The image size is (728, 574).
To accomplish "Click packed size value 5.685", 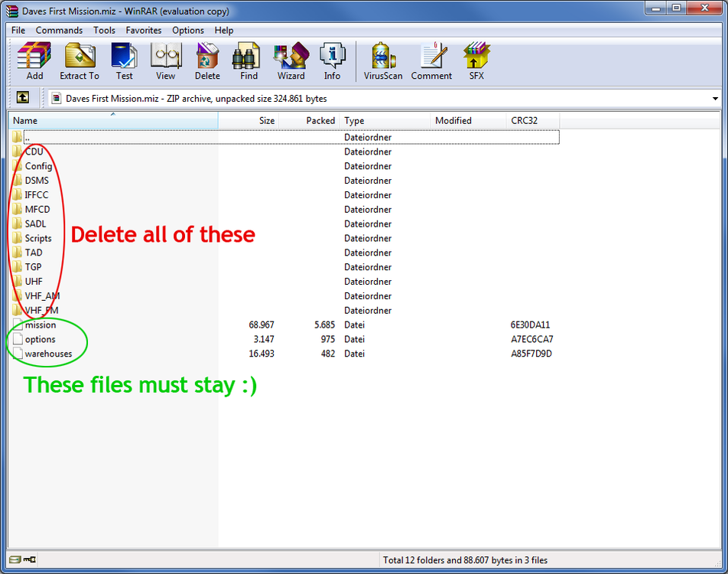I will [324, 325].
